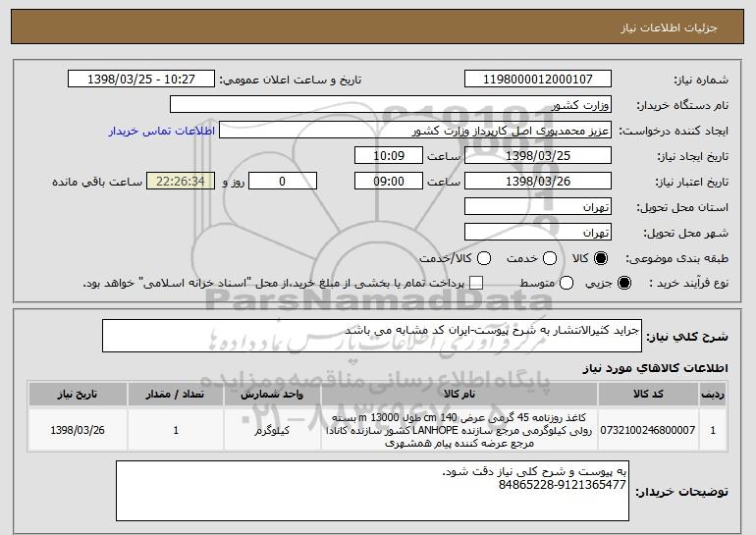Click the نام کالا column header
The width and height of the screenshot is (756, 535).
coord(459,395)
